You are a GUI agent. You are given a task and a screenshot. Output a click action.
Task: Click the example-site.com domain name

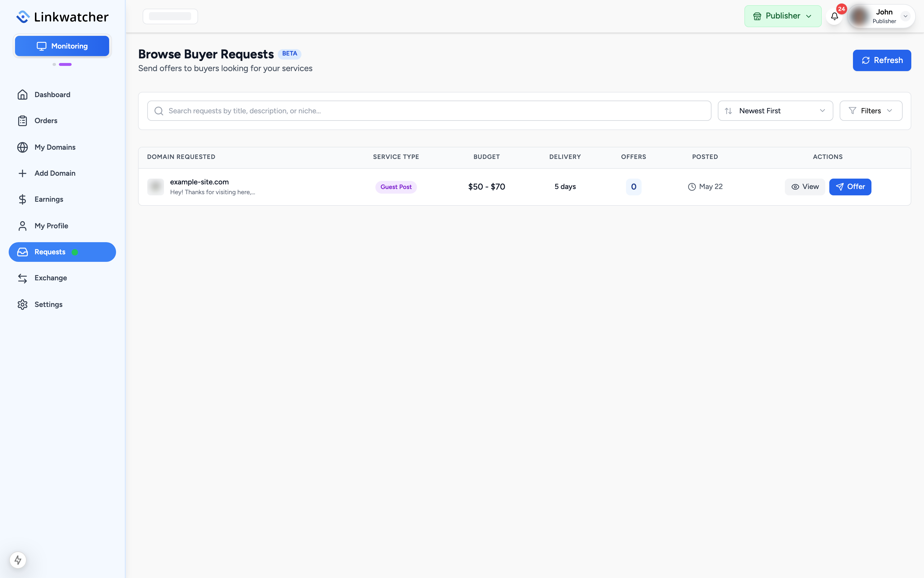[x=199, y=182]
